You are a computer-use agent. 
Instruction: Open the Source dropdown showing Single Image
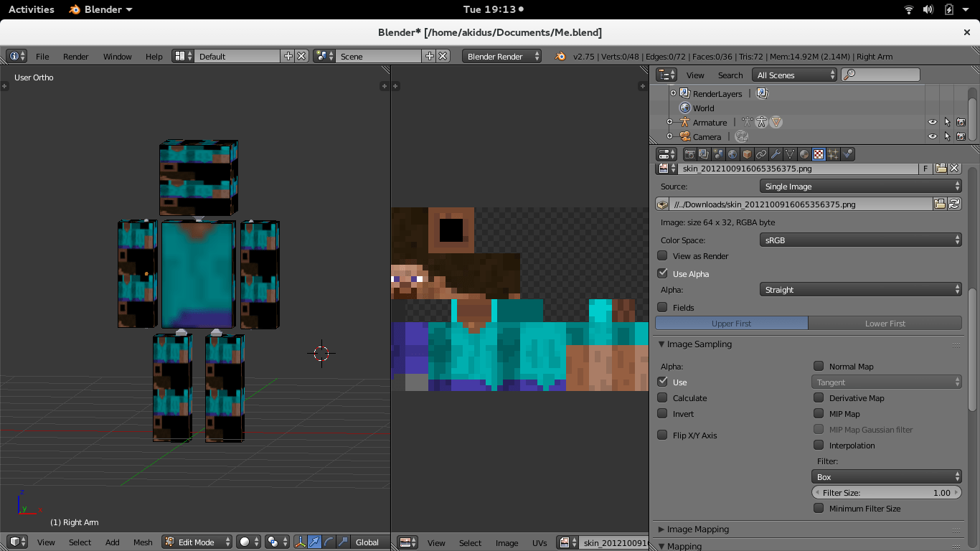click(x=860, y=186)
